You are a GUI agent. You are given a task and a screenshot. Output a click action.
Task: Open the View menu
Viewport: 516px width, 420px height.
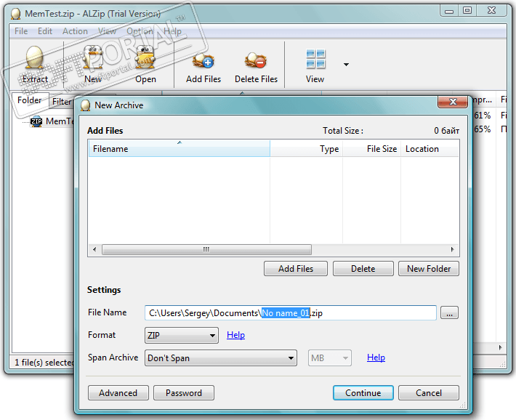(x=108, y=31)
